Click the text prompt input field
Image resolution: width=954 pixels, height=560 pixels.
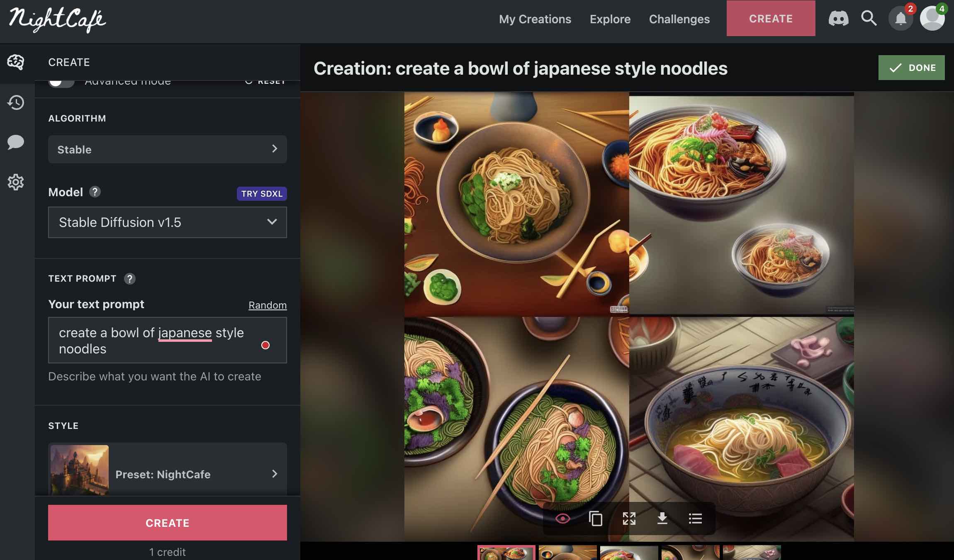pyautogui.click(x=167, y=340)
